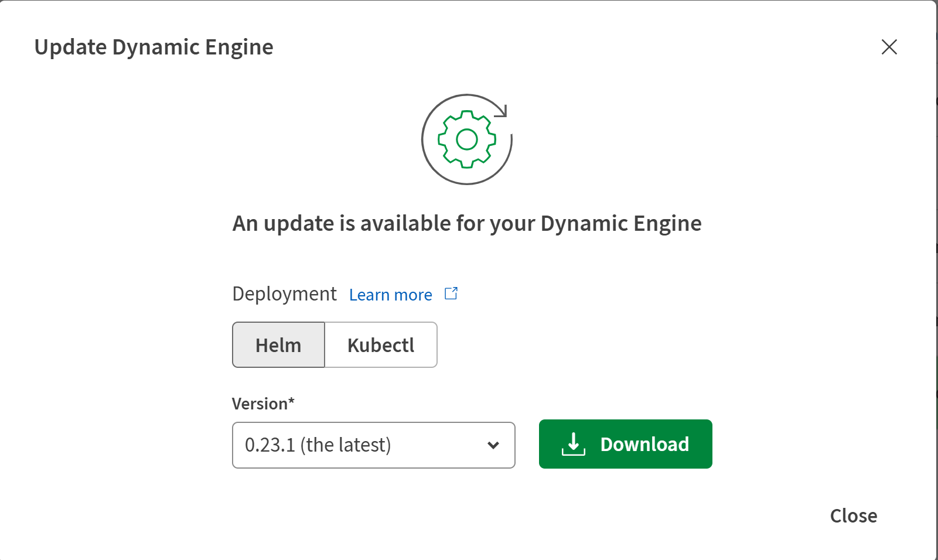Switch deployment to Kubectl

(x=381, y=345)
